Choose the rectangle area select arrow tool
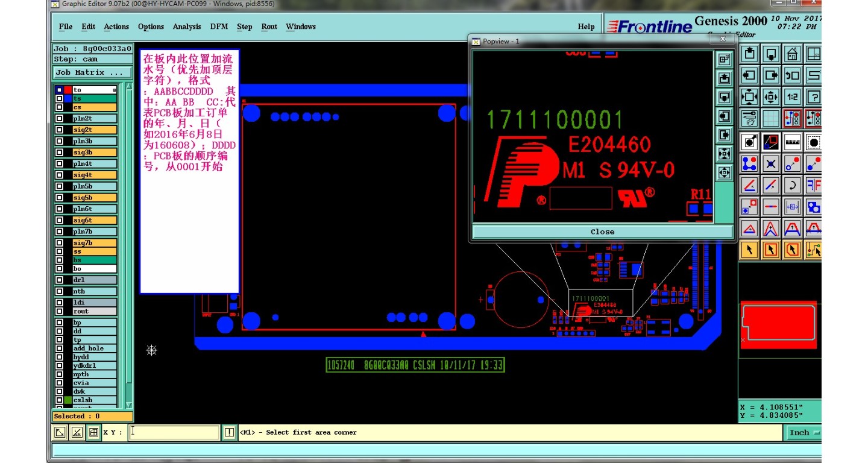The height and width of the screenshot is (463, 868). pyautogui.click(x=771, y=249)
